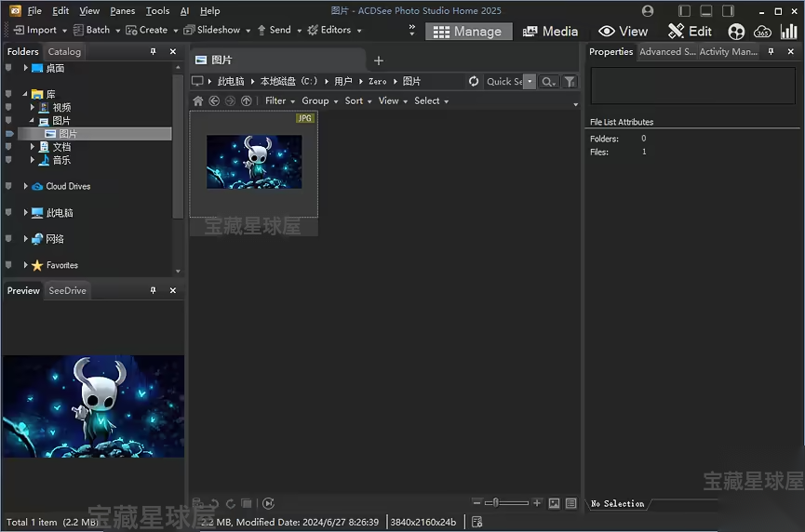This screenshot has width=805, height=532.
Task: Open the AI menu
Action: (185, 11)
